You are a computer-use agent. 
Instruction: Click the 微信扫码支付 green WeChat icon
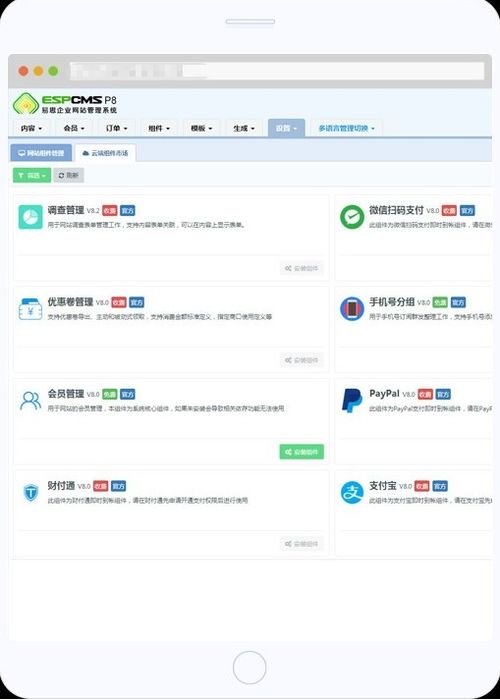click(352, 217)
